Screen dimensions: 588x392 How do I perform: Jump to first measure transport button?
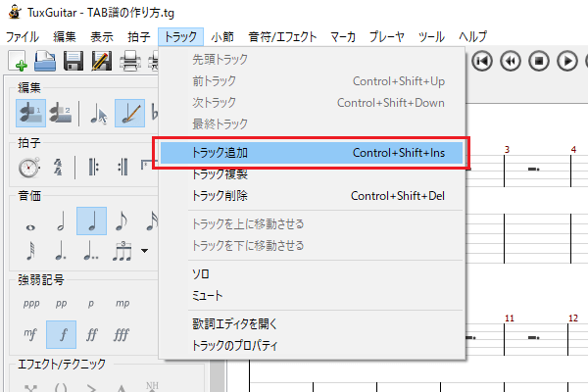pos(482,61)
